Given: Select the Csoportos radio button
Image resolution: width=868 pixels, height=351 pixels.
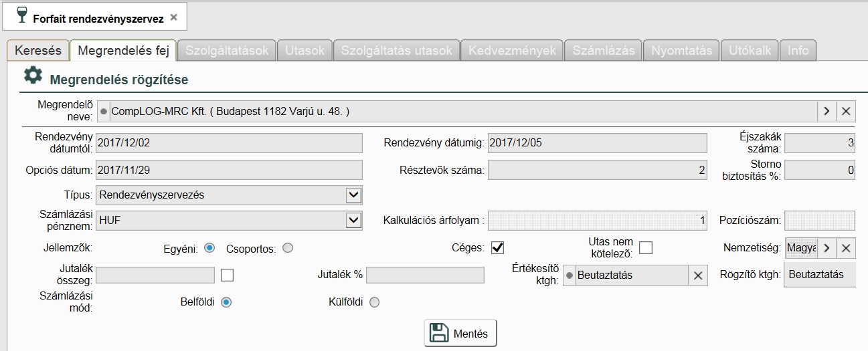Looking at the screenshot, I should 288,248.
